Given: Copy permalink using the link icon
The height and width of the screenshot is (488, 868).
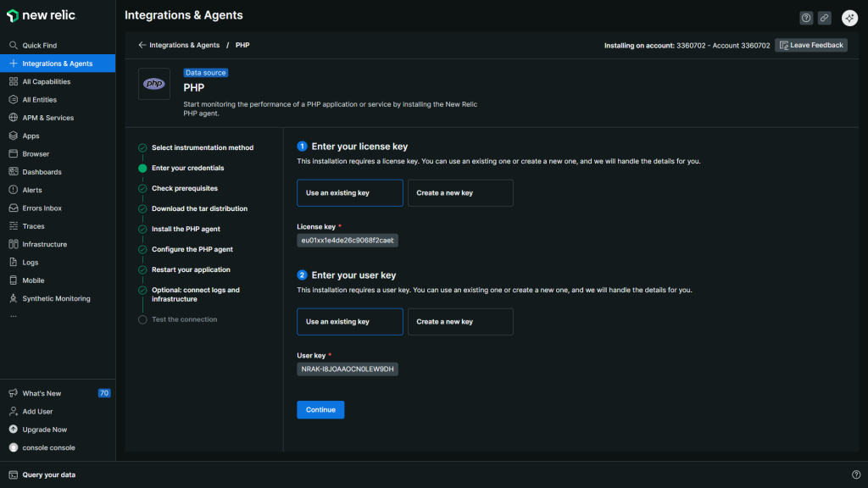Looking at the screenshot, I should 824,18.
